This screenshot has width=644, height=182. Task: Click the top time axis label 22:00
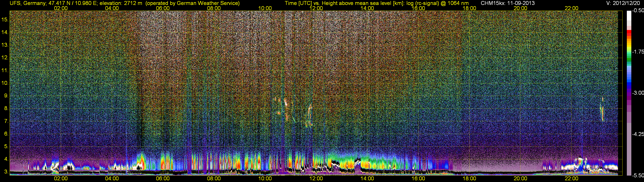(x=571, y=8)
